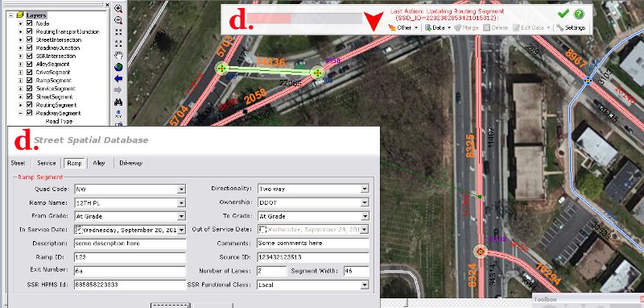Image resolution: width=644 pixels, height=308 pixels.
Task: Open the From Grade dropdown
Action: tap(181, 216)
